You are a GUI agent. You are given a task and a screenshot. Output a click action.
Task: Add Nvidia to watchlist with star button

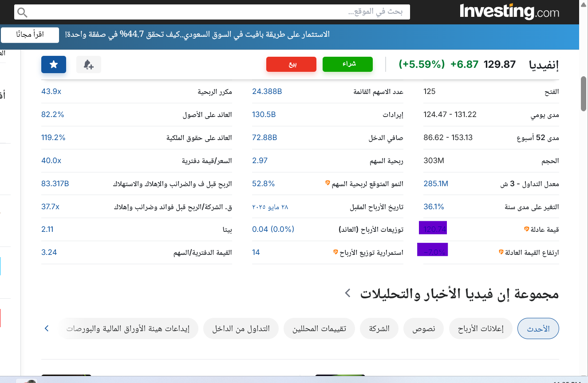pyautogui.click(x=54, y=65)
